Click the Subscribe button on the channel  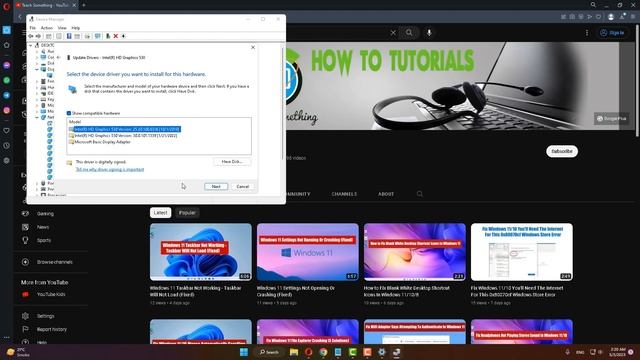click(x=562, y=151)
